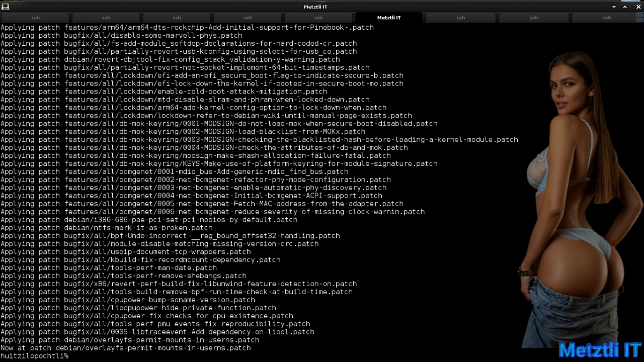
Task: Click the mtd-disable-slram-and-phram patch line
Action: (x=185, y=100)
